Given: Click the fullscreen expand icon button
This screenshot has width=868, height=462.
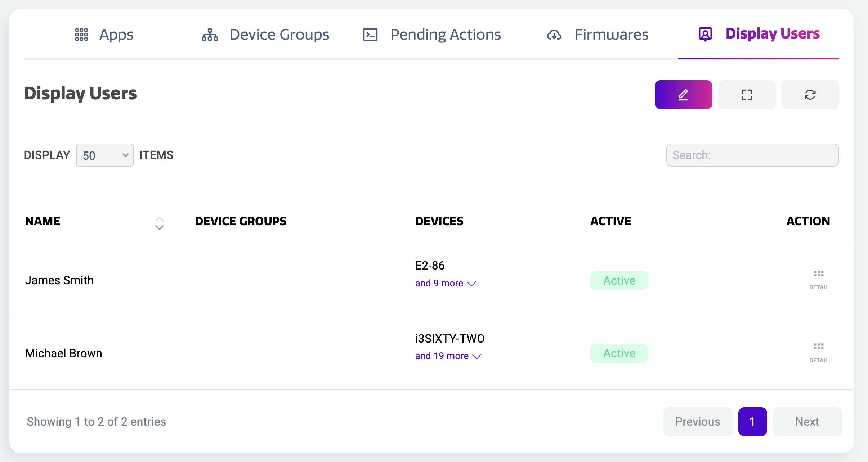Looking at the screenshot, I should tap(747, 95).
